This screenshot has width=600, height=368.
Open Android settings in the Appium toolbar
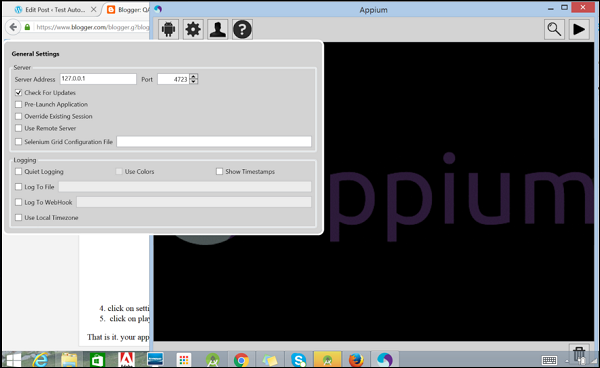coord(168,29)
